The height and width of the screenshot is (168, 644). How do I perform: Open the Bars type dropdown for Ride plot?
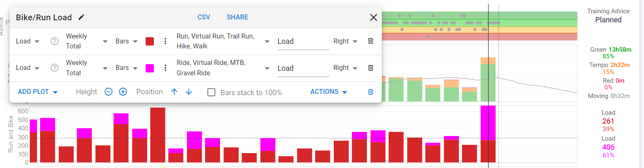point(127,68)
